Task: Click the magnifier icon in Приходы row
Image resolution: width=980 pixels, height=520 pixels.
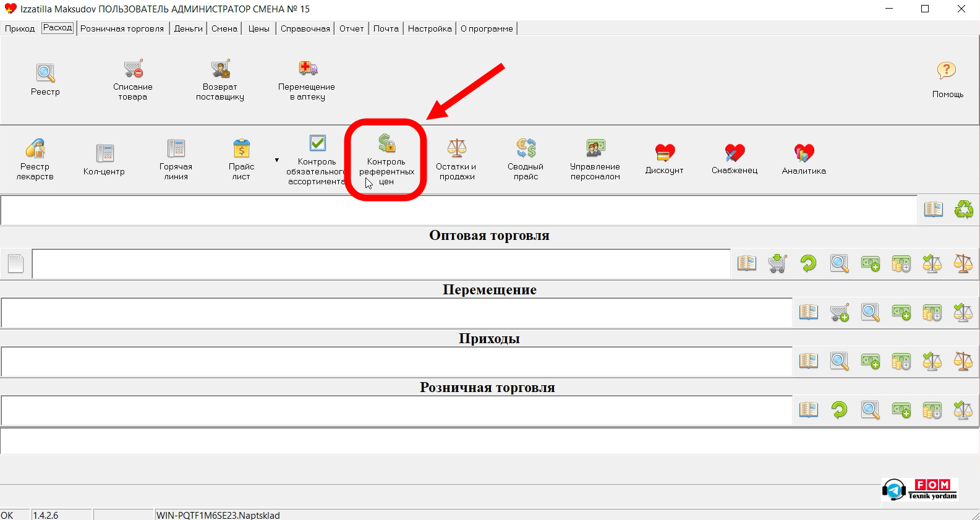Action: [840, 361]
